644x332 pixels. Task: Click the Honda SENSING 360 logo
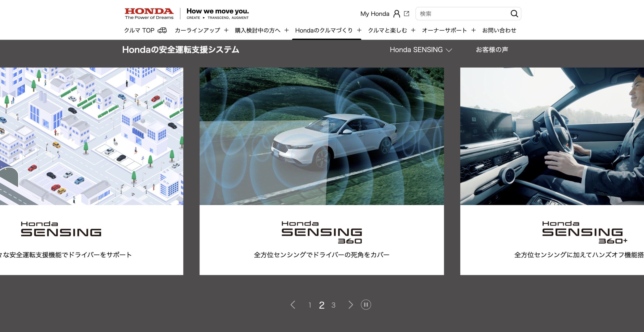point(321,232)
